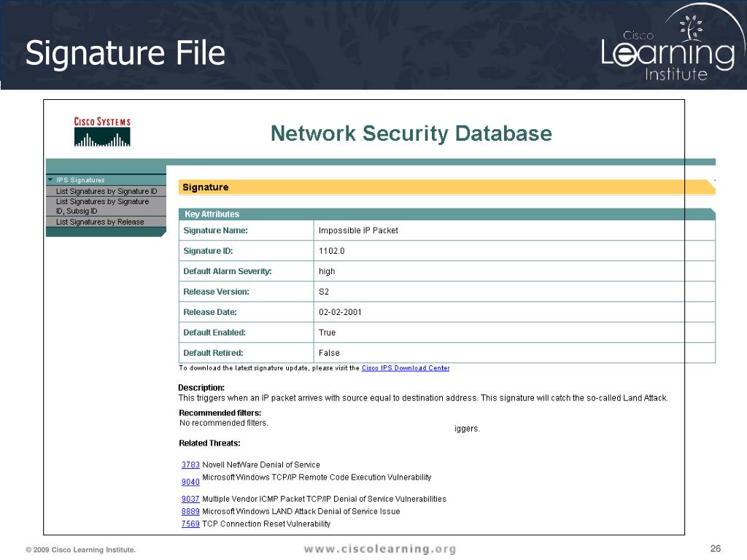Viewport: 747px width, 560px height.
Task: Open related threat 9037 link
Action: coord(190,499)
